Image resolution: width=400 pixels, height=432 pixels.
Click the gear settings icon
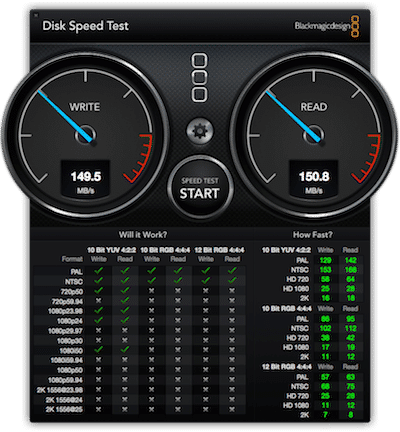200,131
